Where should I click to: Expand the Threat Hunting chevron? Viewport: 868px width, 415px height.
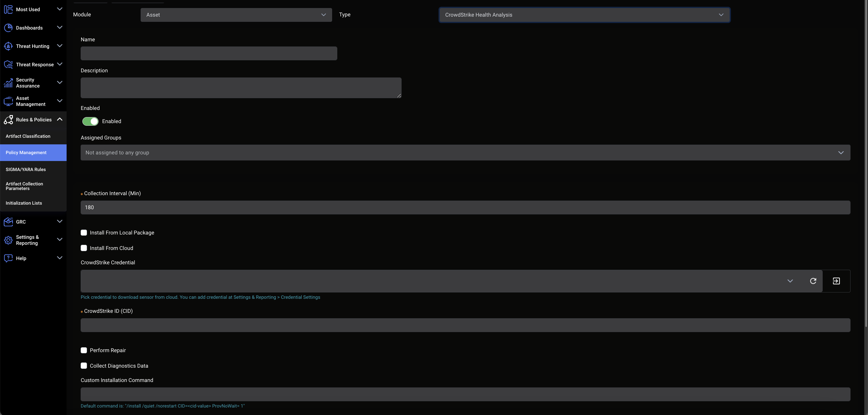[60, 46]
